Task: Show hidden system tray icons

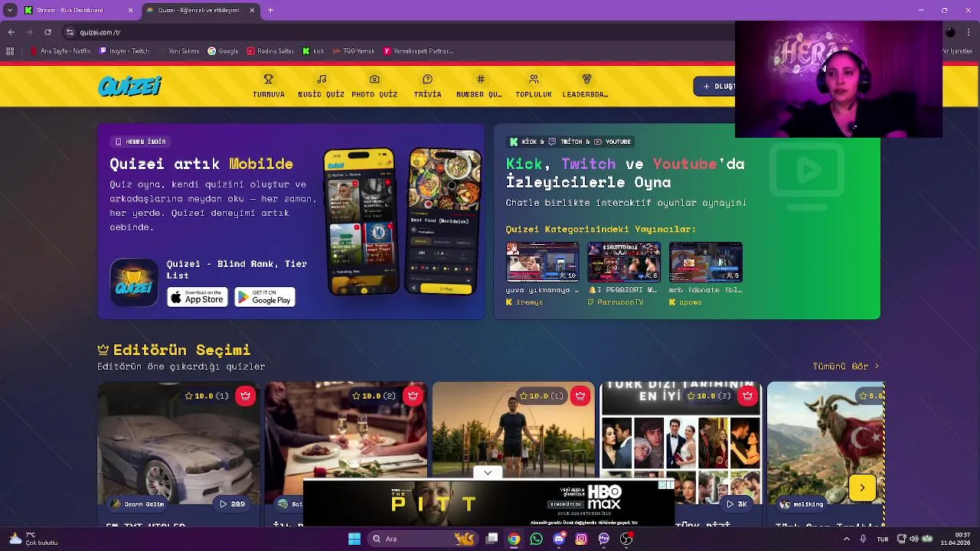Action: (x=848, y=539)
